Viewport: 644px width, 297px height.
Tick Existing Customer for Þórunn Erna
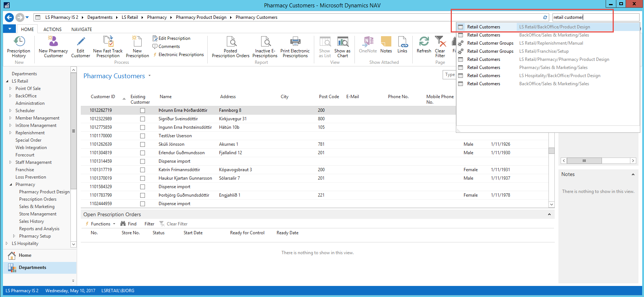tap(142, 110)
